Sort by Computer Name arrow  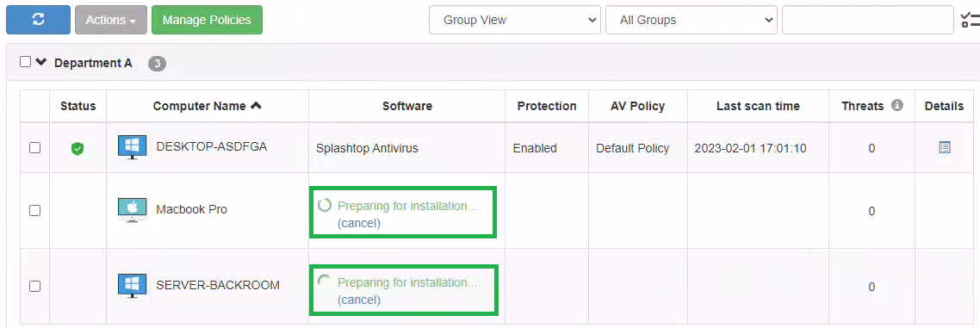[256, 106]
